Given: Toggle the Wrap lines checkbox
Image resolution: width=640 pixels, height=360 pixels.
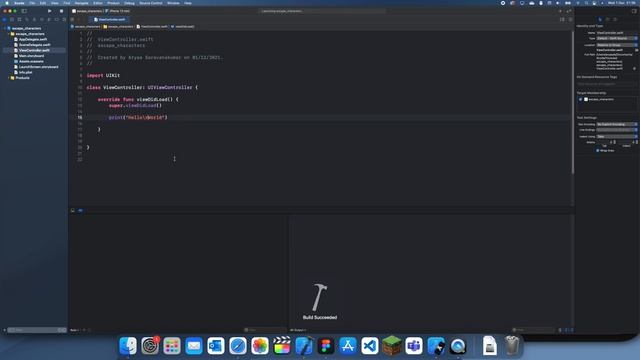Looking at the screenshot, I should click(598, 151).
